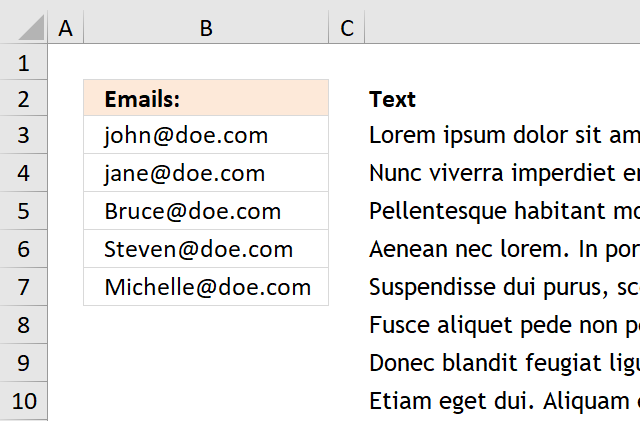640x421 pixels.
Task: Select the jane@doe.com cell
Action: (x=206, y=173)
